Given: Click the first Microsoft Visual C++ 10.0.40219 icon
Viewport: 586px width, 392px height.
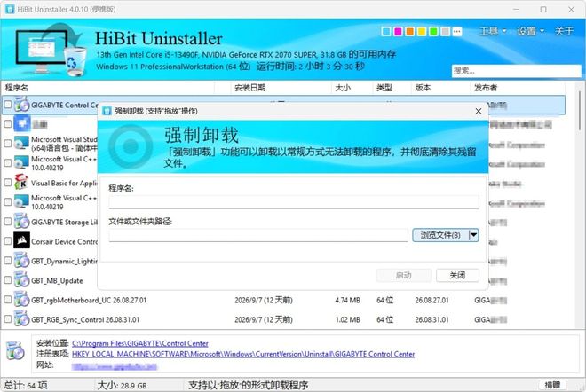Looking at the screenshot, I should pos(21,163).
